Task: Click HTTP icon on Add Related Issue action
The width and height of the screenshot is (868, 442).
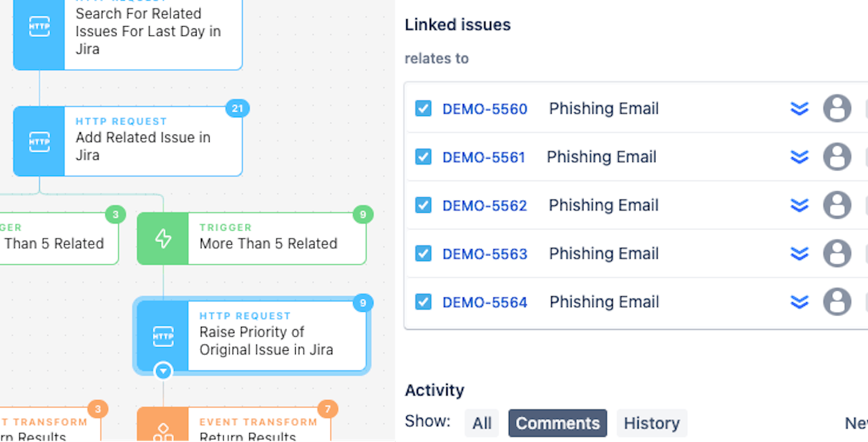Action: point(39,141)
